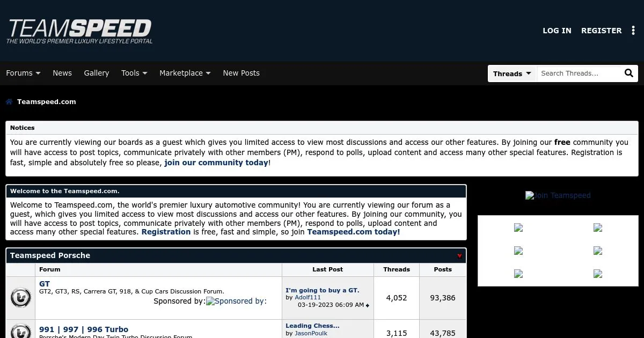Collapse the Teamspeed Porsche category
This screenshot has width=644, height=338.
tap(459, 256)
